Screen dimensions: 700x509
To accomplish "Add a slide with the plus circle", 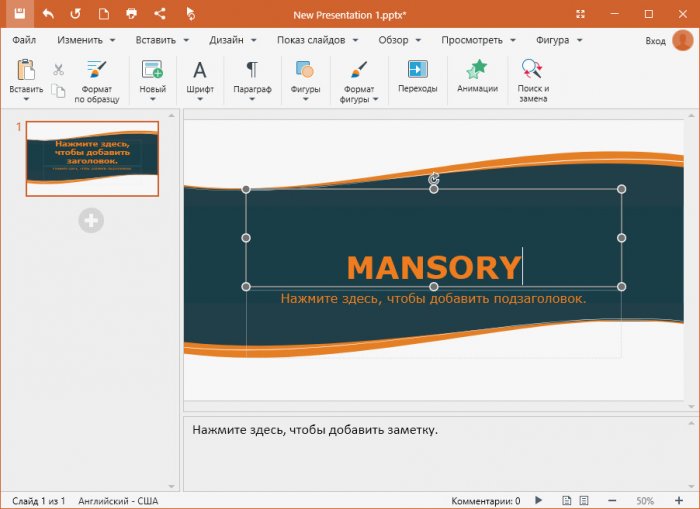I will point(91,220).
